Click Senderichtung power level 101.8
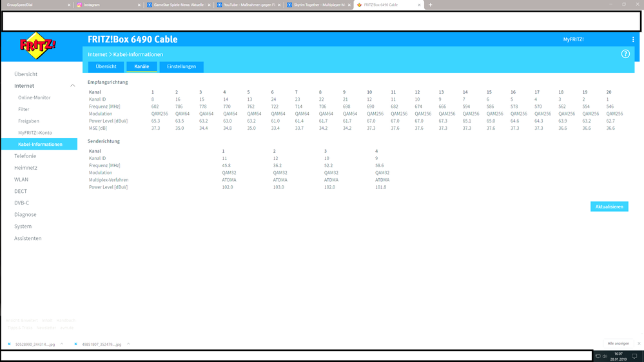This screenshot has width=644, height=362. 381,187
